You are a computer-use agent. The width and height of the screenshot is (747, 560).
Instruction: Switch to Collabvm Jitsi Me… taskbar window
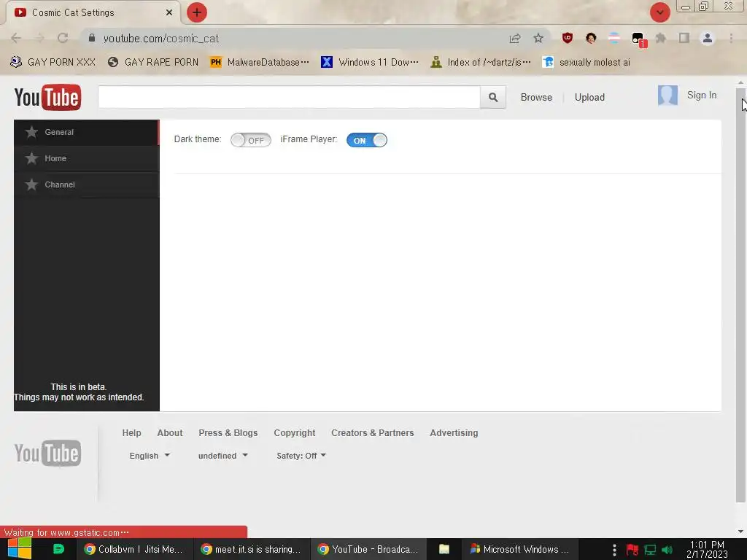point(134,549)
